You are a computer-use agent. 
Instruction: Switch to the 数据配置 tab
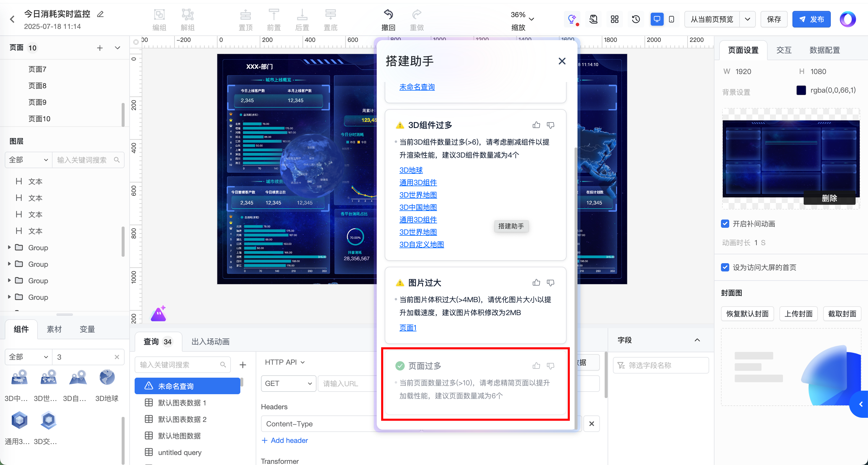pos(825,50)
